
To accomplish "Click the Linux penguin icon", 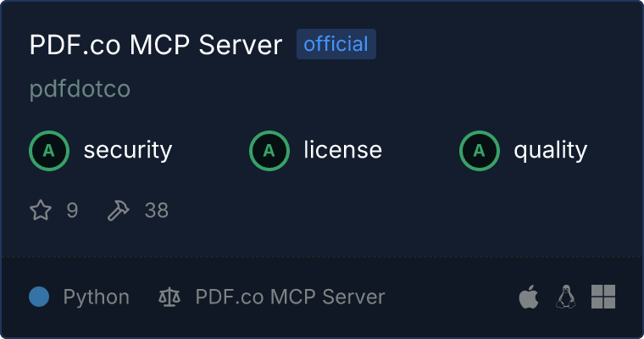I will pos(566,297).
